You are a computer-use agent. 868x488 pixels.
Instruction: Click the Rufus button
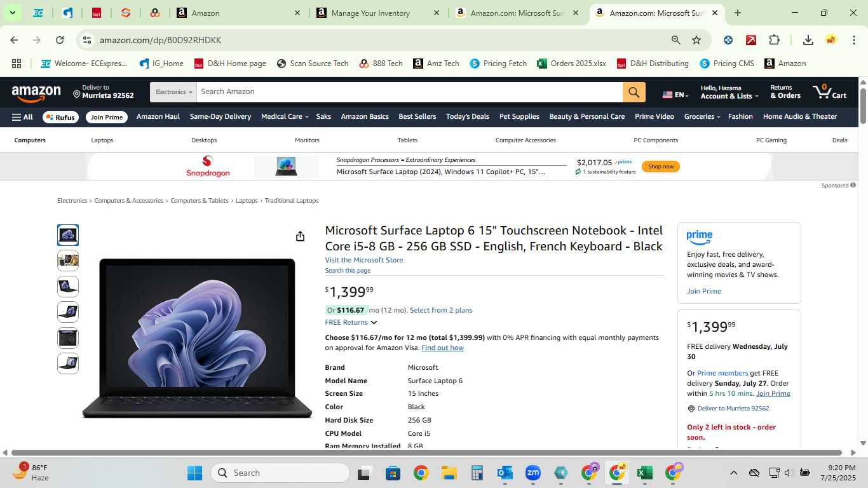60,117
